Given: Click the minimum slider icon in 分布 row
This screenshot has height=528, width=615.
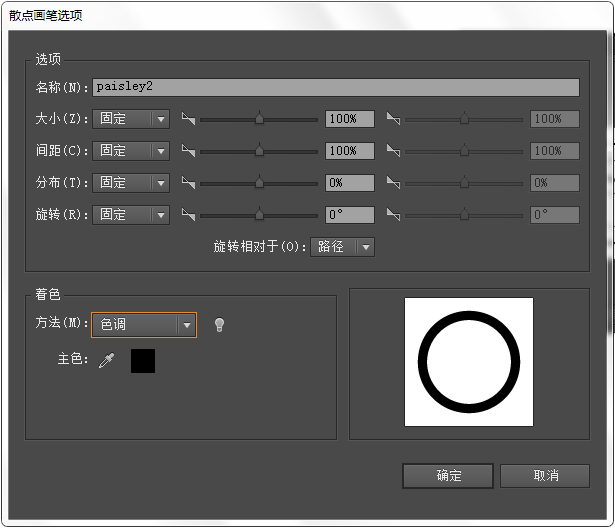Looking at the screenshot, I should pyautogui.click(x=188, y=183).
